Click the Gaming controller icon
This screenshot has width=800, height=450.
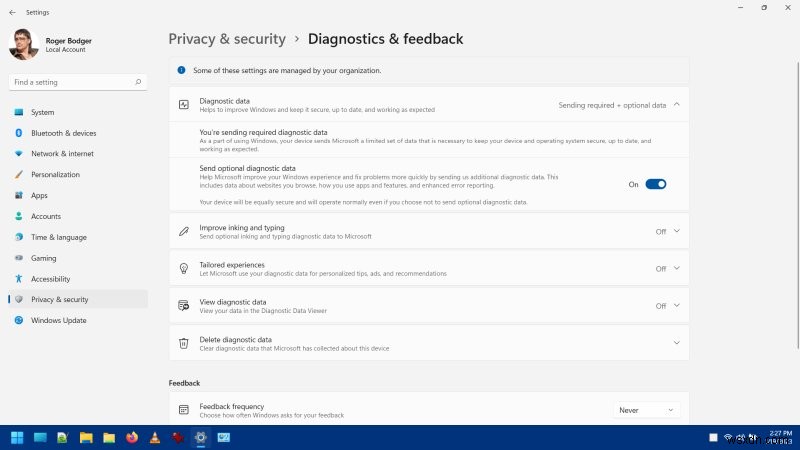[x=19, y=258]
